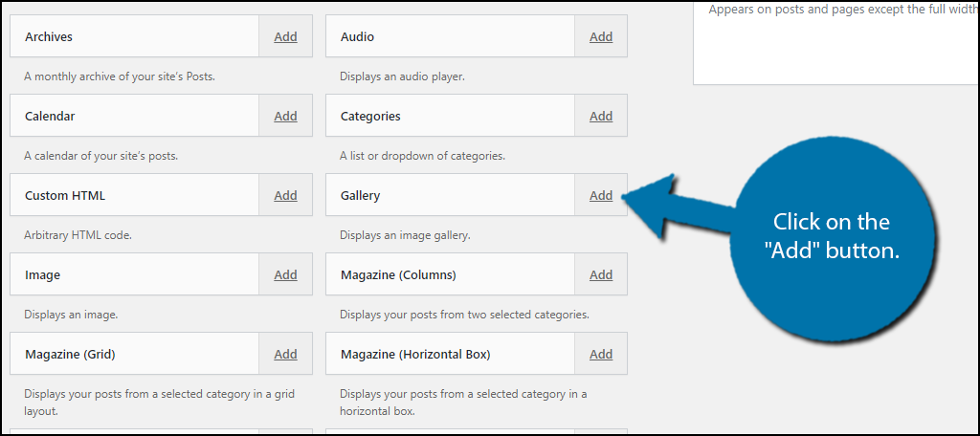The image size is (980, 436).
Task: Add the Categories widget
Action: 601,117
